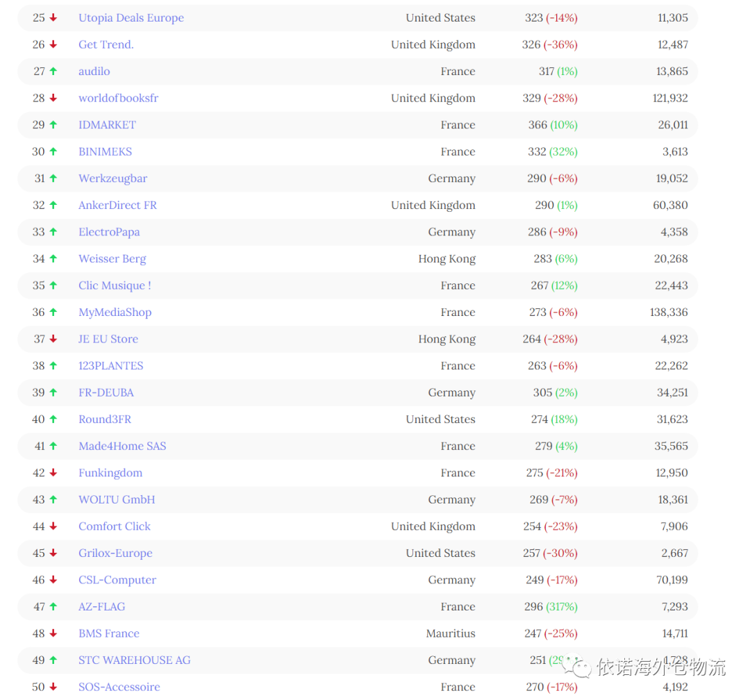Click the 326 (-36%) value for Get Trend.
The width and height of the screenshot is (750, 700).
[x=549, y=45]
